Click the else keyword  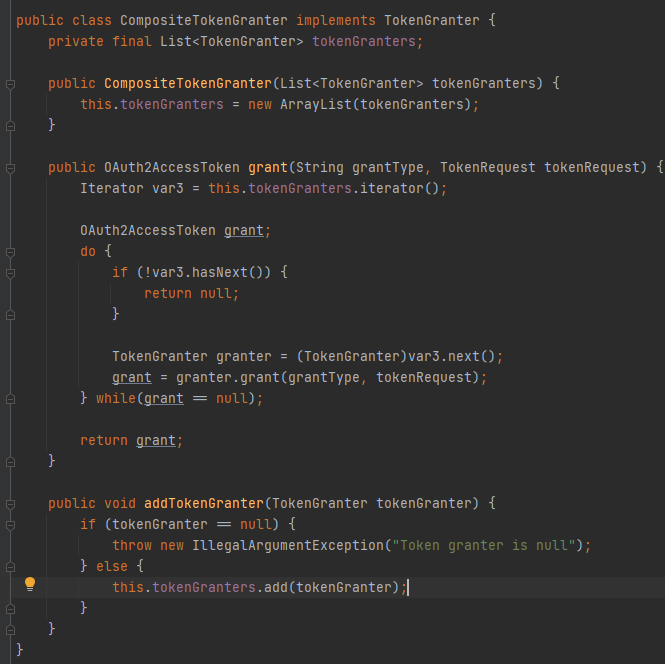tap(112, 566)
